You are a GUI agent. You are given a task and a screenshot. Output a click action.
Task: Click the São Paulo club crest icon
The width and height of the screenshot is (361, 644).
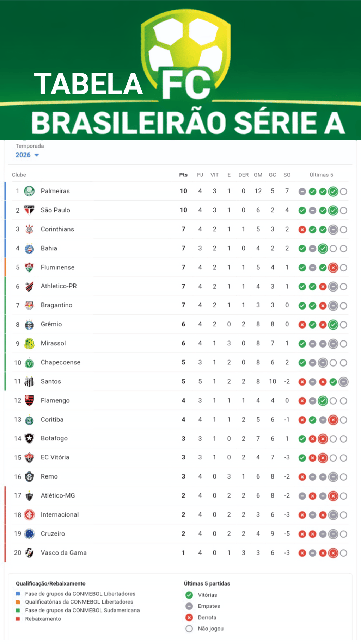click(x=29, y=210)
